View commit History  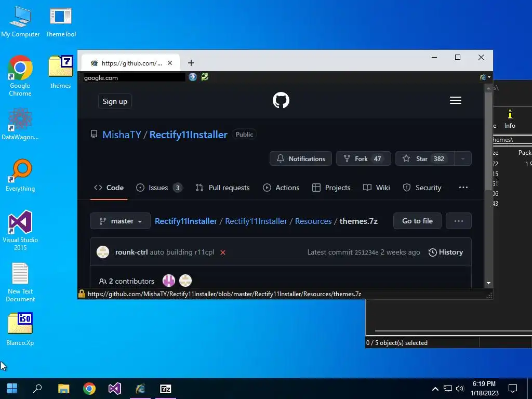coord(445,252)
